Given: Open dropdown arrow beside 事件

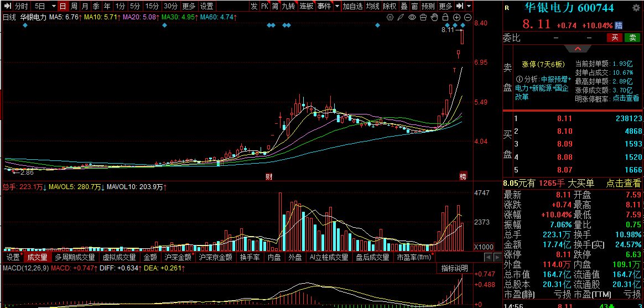Looking at the screenshot, I should pyautogui.click(x=337, y=6).
